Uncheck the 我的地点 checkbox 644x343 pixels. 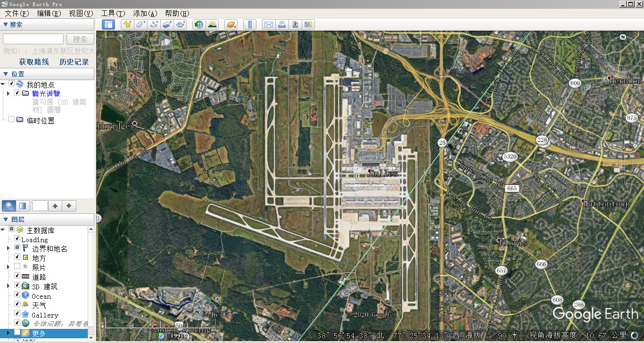[x=11, y=84]
